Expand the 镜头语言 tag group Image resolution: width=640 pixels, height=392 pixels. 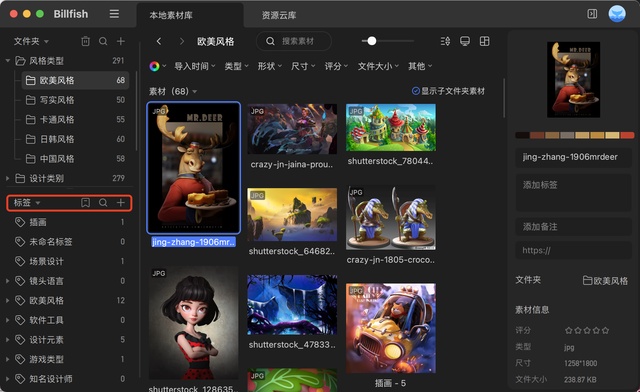(x=8, y=281)
